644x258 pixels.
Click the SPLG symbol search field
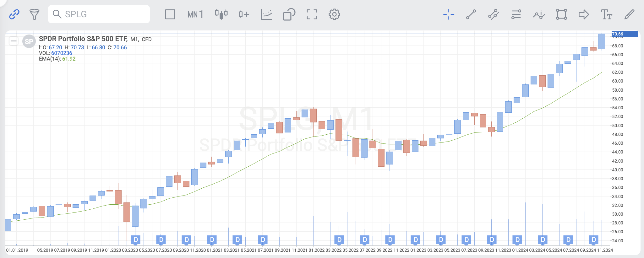coord(99,14)
